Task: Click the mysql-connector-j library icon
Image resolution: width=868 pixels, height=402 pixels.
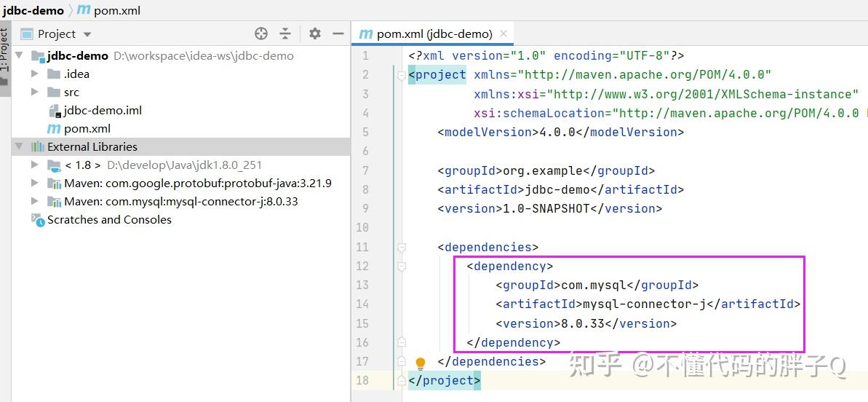Action: coord(54,202)
